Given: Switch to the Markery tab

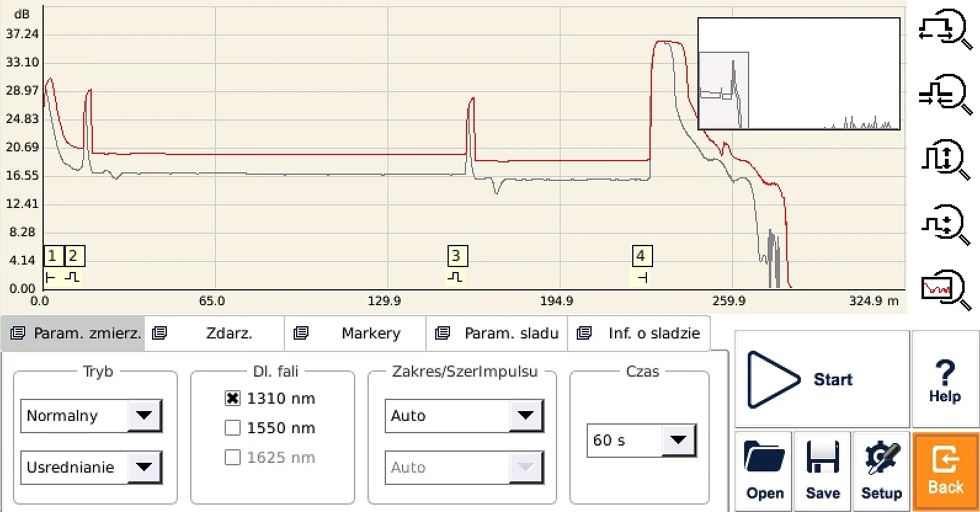Looking at the screenshot, I should 355,334.
